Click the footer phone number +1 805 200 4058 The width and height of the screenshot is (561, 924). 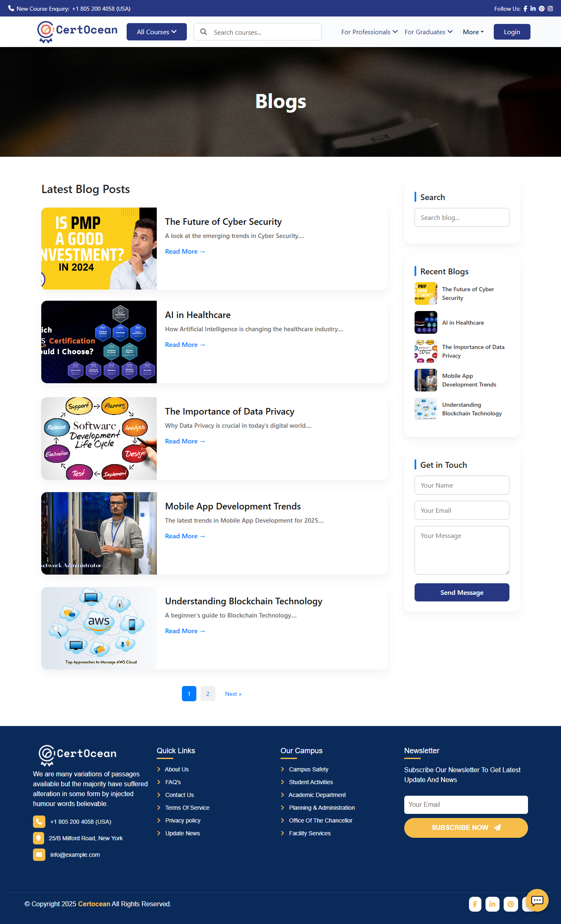81,822
